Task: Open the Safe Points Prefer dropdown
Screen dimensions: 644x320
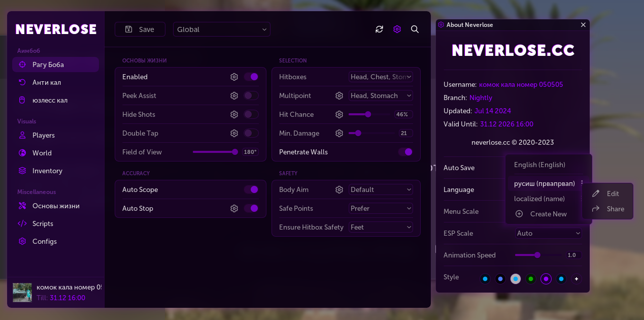Action: [381, 208]
